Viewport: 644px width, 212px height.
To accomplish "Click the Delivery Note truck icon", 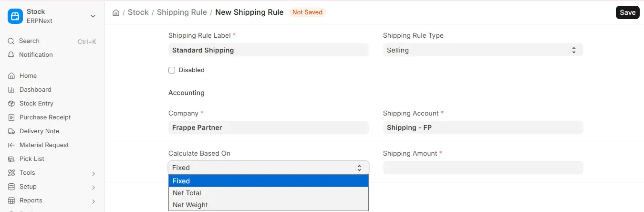I will click(11, 131).
